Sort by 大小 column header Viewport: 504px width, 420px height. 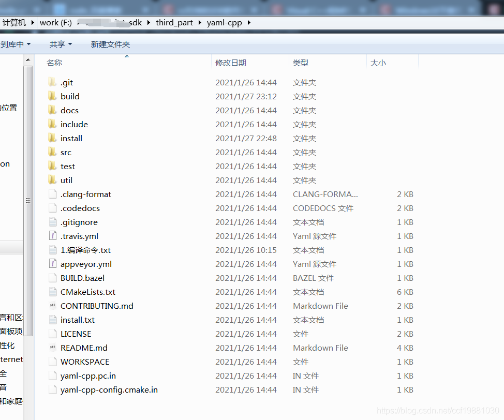click(x=378, y=63)
